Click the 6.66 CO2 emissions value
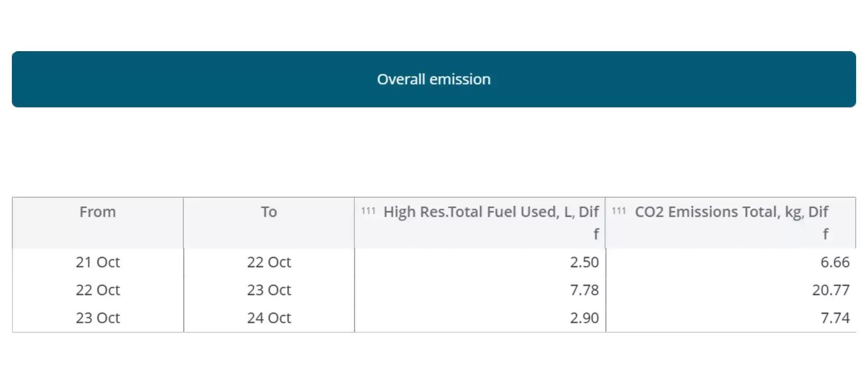Image resolution: width=868 pixels, height=389 pixels. click(x=835, y=262)
